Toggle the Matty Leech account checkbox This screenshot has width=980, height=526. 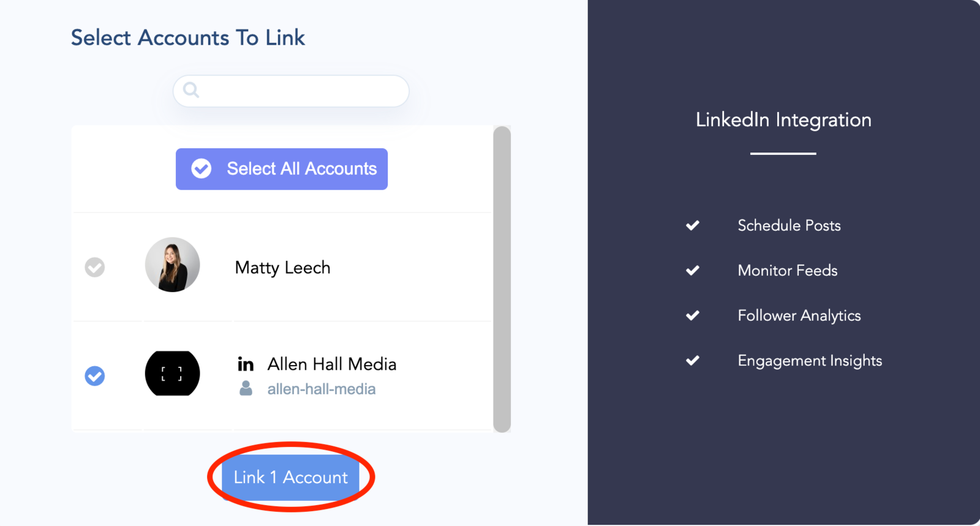(95, 267)
